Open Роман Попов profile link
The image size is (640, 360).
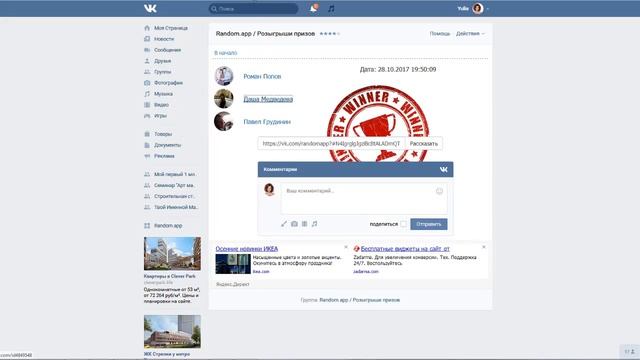click(x=262, y=76)
